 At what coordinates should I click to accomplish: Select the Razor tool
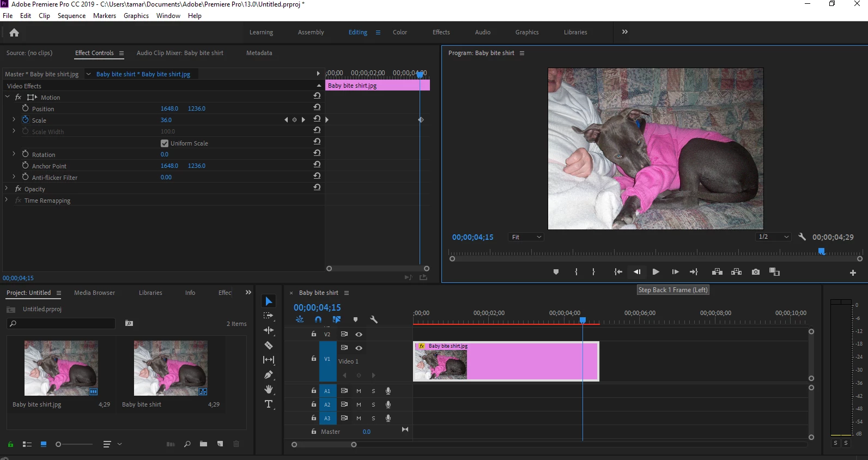(269, 345)
